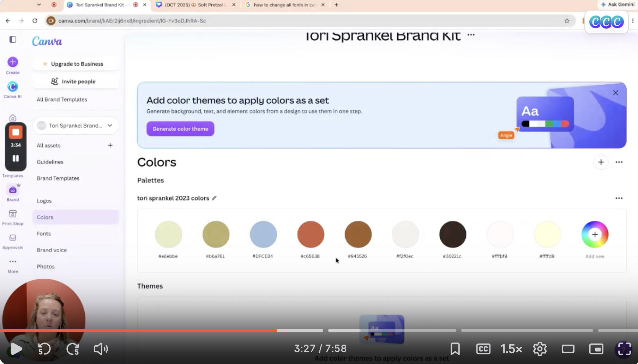Open All Brand Templates link
Viewport: 638px width, 364px height.
click(x=62, y=99)
